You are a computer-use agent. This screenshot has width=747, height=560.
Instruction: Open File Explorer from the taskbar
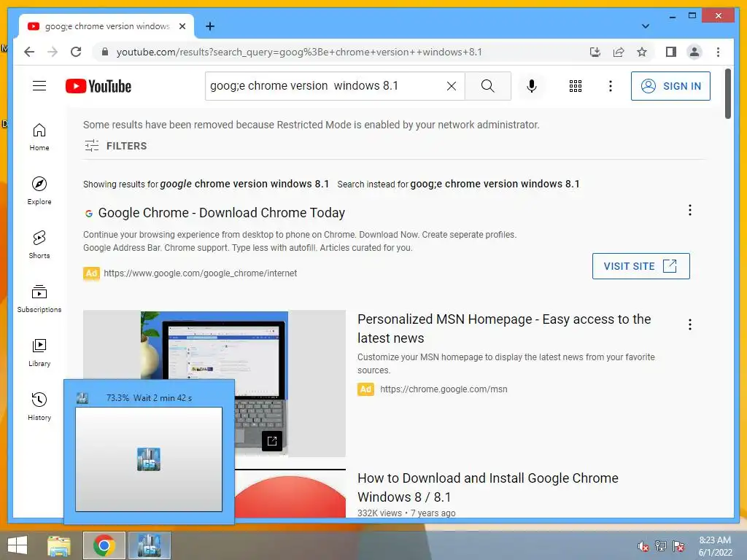coord(58,545)
